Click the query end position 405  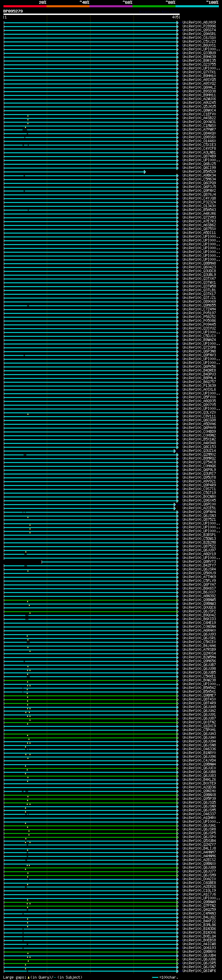[x=175, y=17]
